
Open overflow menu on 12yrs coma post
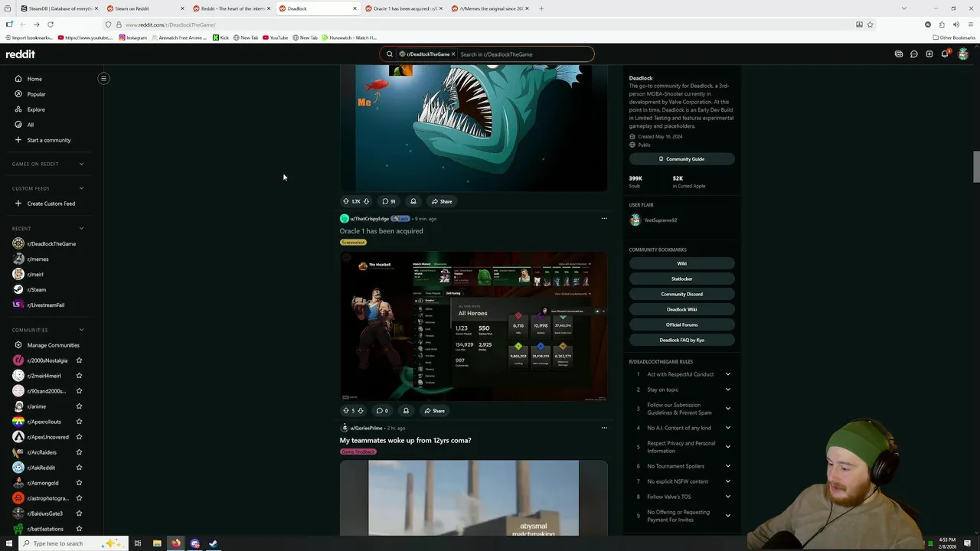pos(604,428)
